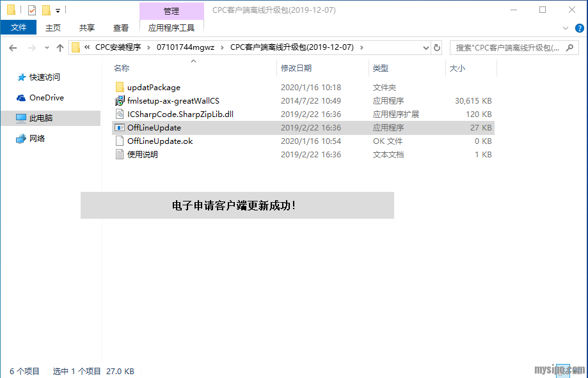Click the OffLineUpdate application icon

(x=119, y=128)
